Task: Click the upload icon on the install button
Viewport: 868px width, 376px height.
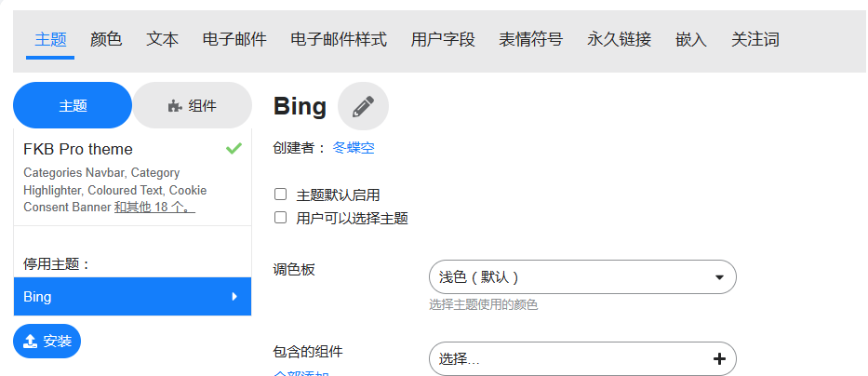Action: click(x=30, y=341)
